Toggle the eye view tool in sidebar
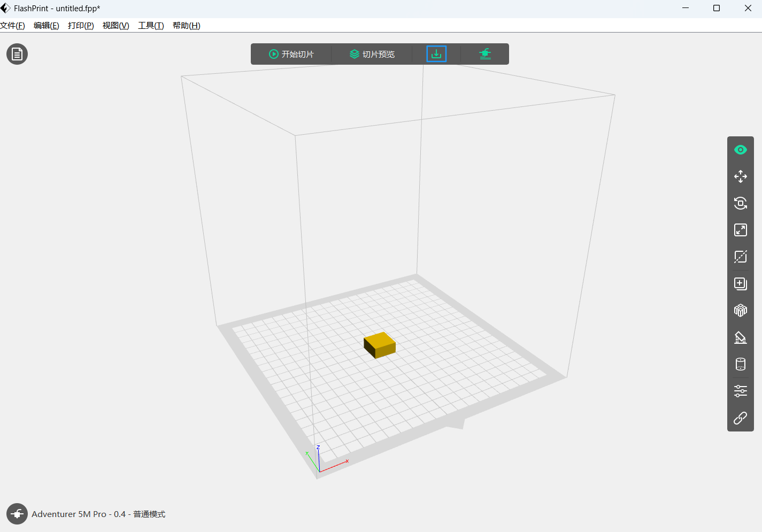The width and height of the screenshot is (762, 532). pyautogui.click(x=740, y=150)
